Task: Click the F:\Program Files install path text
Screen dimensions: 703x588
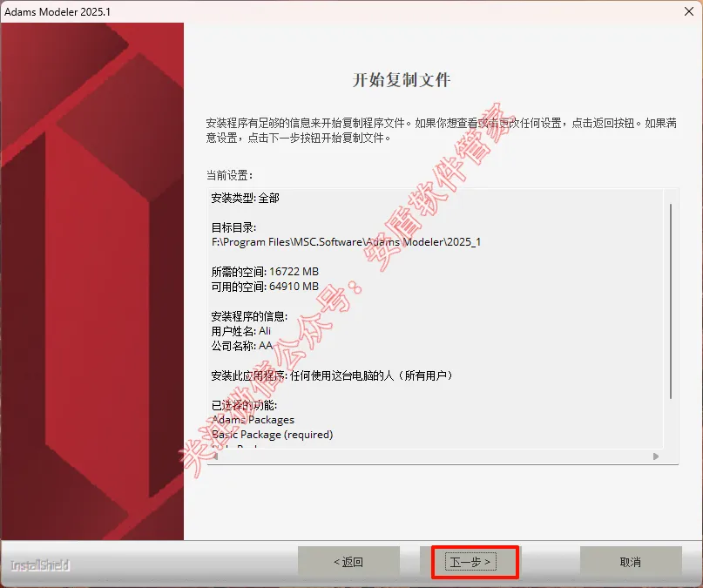Action: pyautogui.click(x=346, y=242)
